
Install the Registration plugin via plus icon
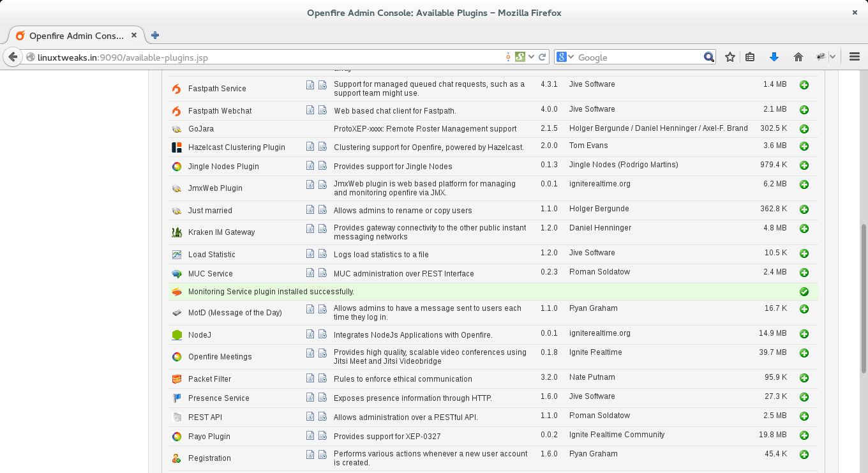pyautogui.click(x=804, y=454)
